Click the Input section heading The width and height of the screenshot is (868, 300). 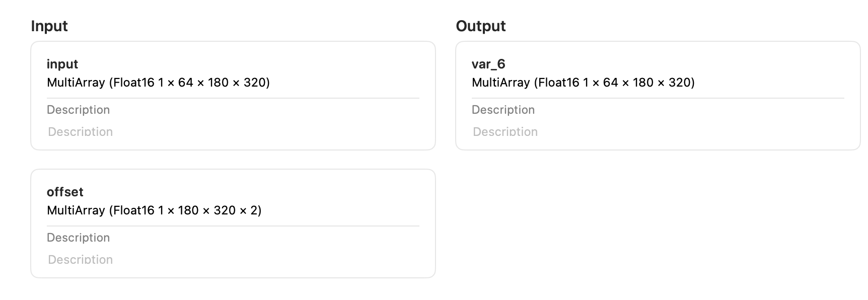[49, 26]
